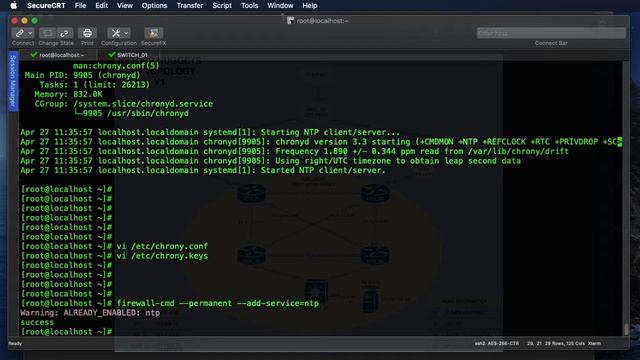Click 'chronyd version 3.3 starting' log line
This screenshot has height=360, width=640.
click(x=321, y=142)
